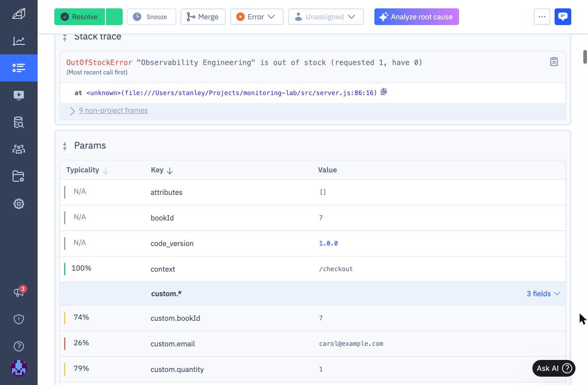Select the code_version key cell

(172, 243)
